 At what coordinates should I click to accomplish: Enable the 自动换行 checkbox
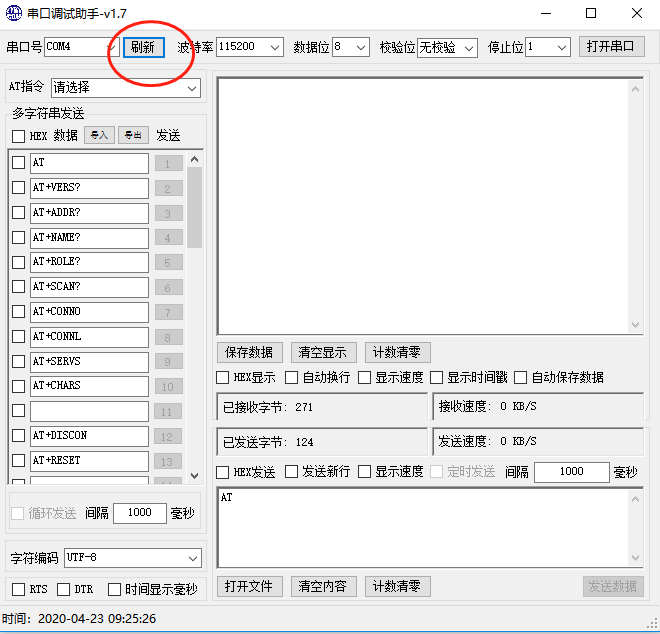[x=292, y=378]
